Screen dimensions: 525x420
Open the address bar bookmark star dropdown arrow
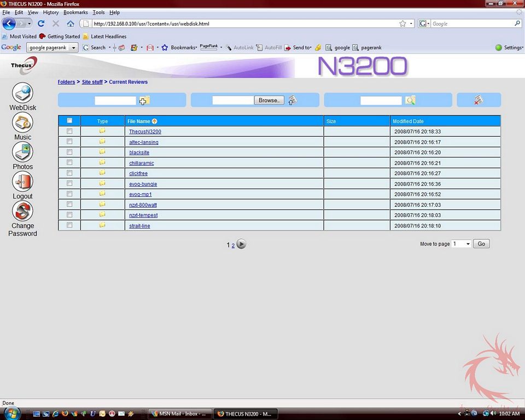[411, 24]
